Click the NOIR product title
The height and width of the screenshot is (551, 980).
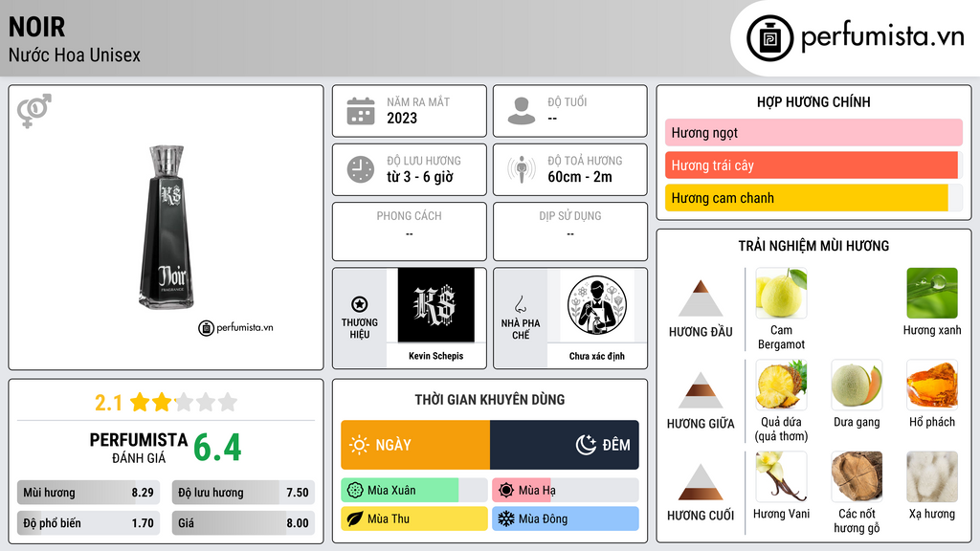[37, 27]
